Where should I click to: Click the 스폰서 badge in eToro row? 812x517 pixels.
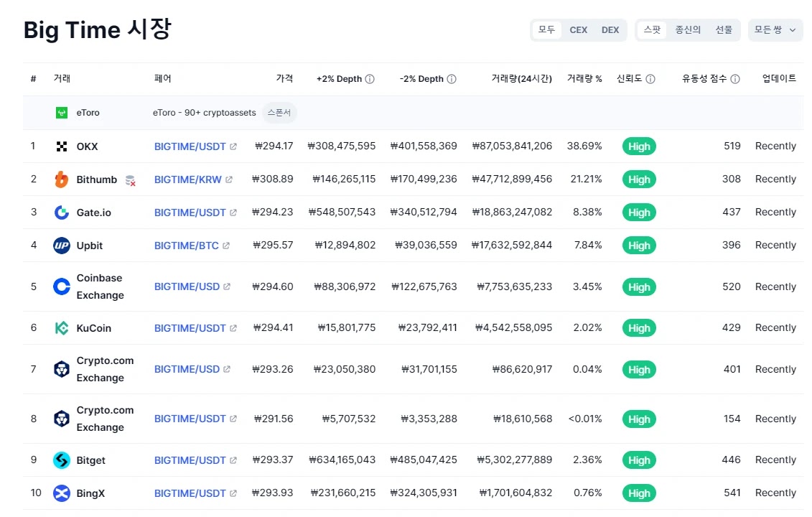(x=279, y=113)
